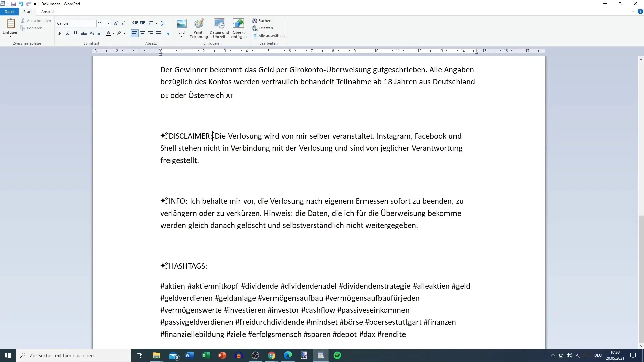Image resolution: width=644 pixels, height=362 pixels.
Task: Expand the Bild dropdown arrow
Action: pyautogui.click(x=181, y=36)
